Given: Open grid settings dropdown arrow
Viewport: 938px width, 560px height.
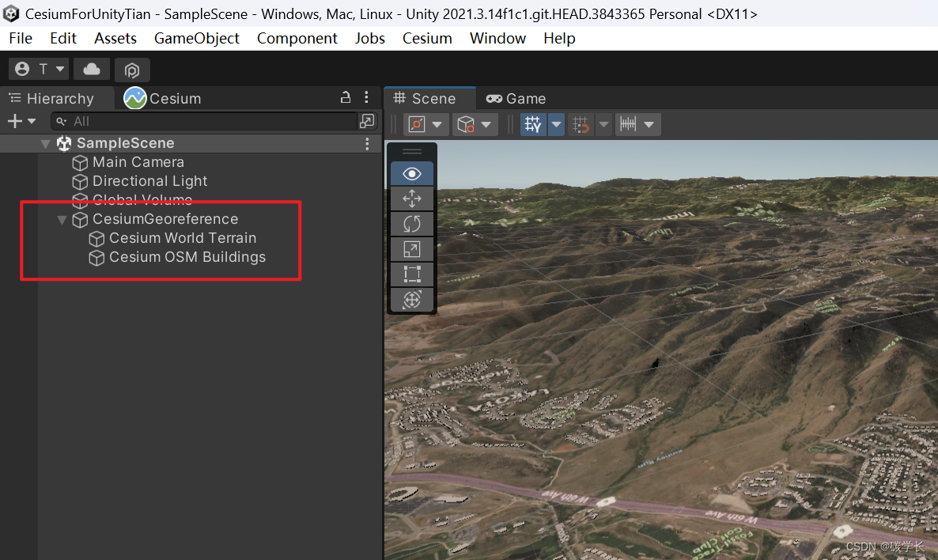Looking at the screenshot, I should click(x=556, y=124).
